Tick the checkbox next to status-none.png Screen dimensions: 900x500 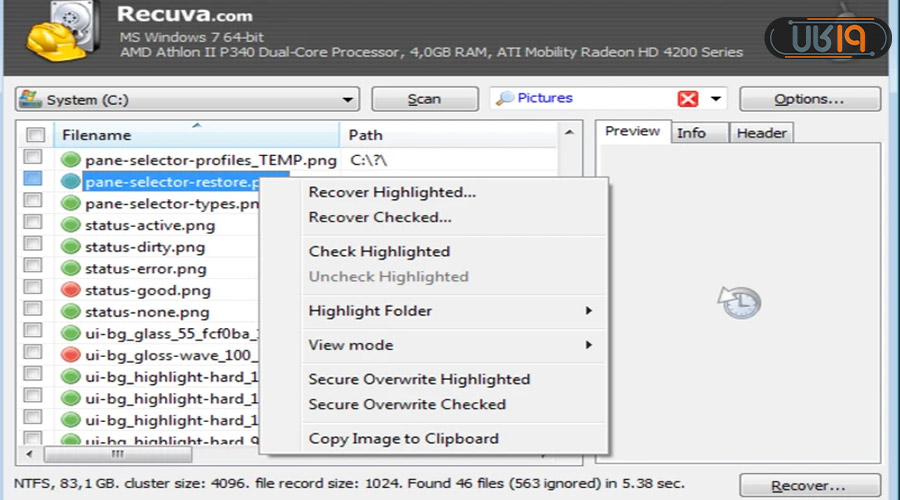tap(33, 311)
